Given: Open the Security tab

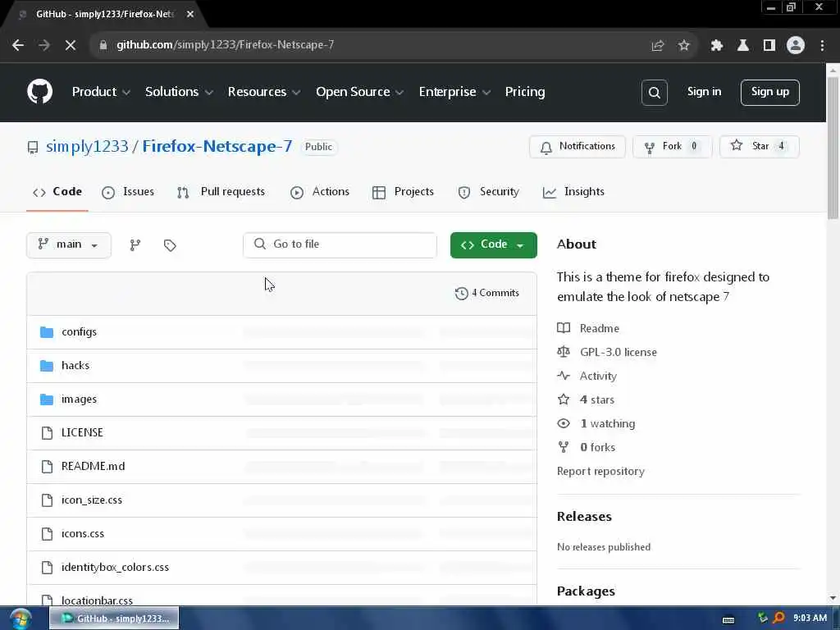Looking at the screenshot, I should pos(489,192).
